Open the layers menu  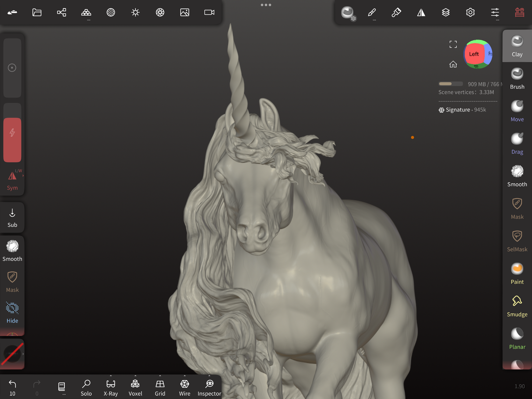pos(445,13)
